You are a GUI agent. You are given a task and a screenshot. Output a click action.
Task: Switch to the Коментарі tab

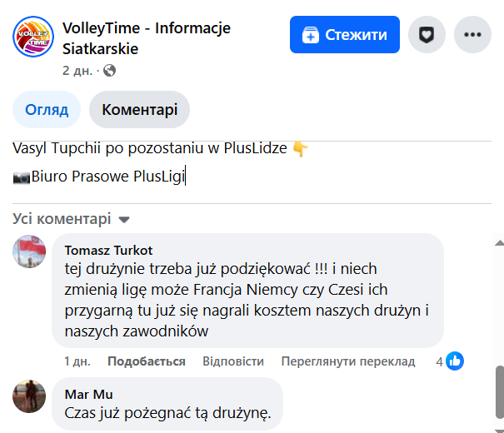click(x=139, y=109)
